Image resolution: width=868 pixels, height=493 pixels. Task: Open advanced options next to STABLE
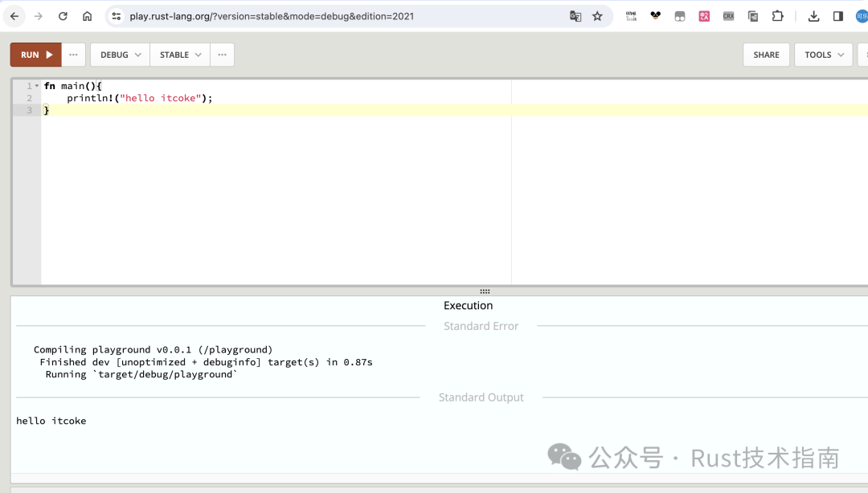(222, 55)
